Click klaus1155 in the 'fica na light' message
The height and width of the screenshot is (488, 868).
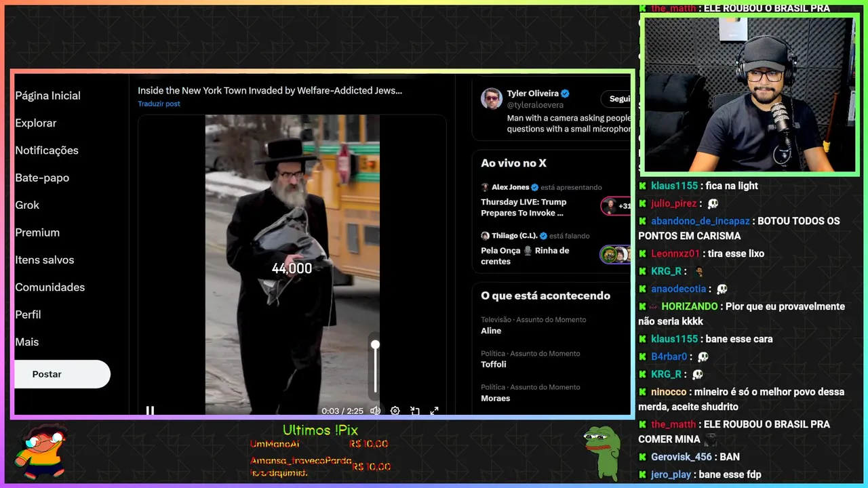674,186
